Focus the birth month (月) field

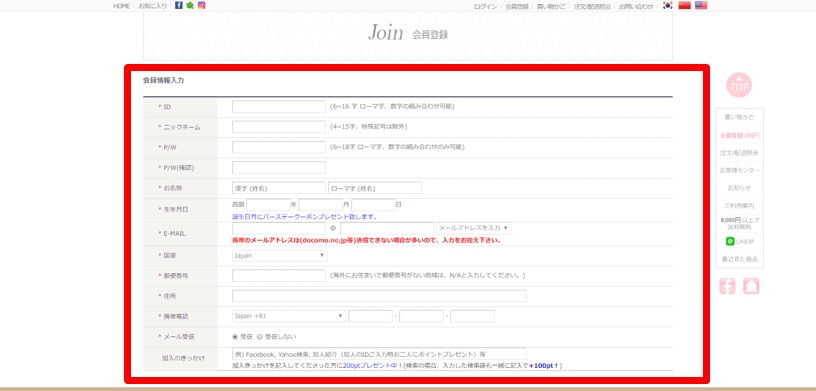(321, 205)
